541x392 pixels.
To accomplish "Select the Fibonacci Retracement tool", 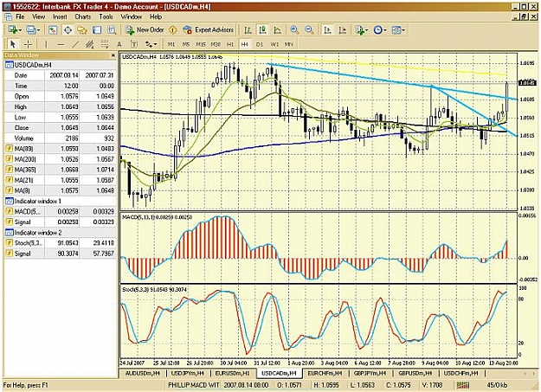I will click(x=105, y=44).
